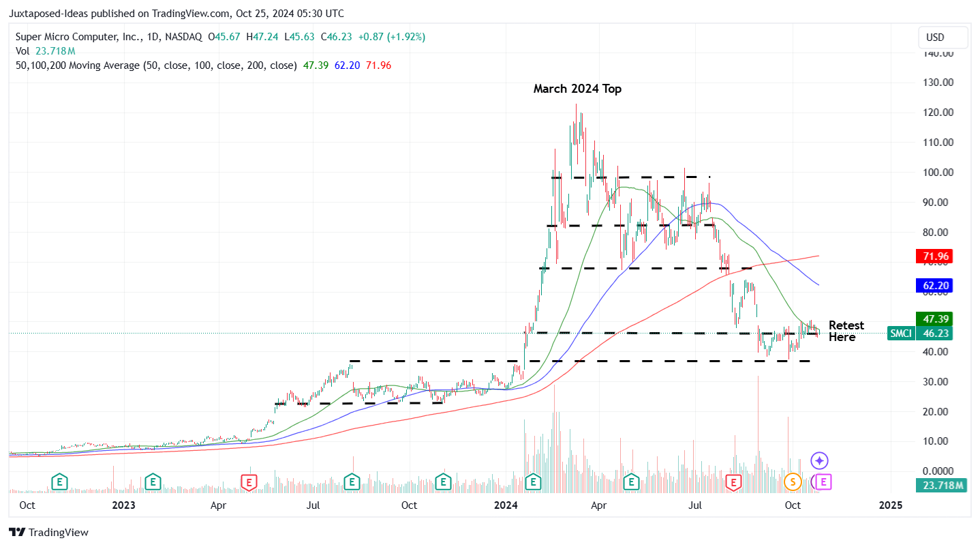Click the TradingView logo in the bottom corner
The height and width of the screenshot is (547, 980).
[19, 532]
